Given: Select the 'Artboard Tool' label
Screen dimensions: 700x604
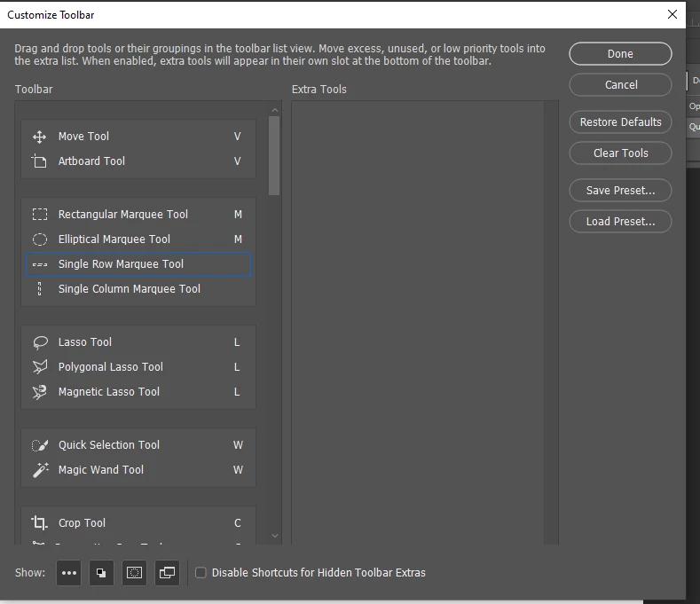Looking at the screenshot, I should coord(91,161).
